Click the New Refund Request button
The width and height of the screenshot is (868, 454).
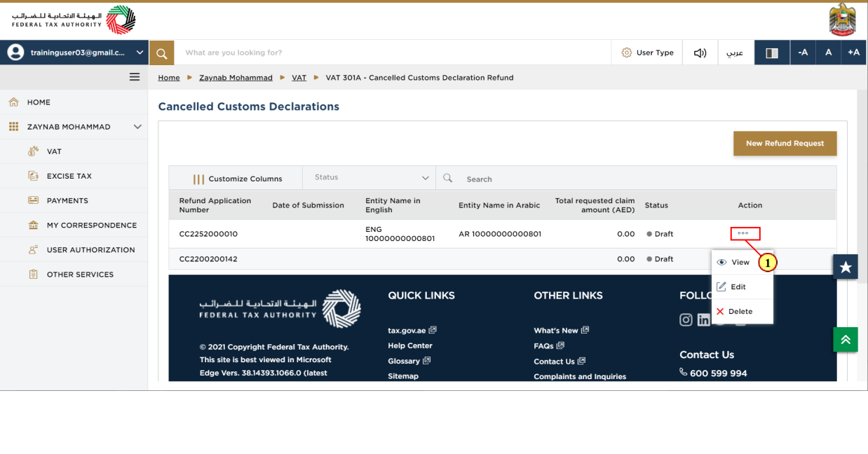point(785,143)
